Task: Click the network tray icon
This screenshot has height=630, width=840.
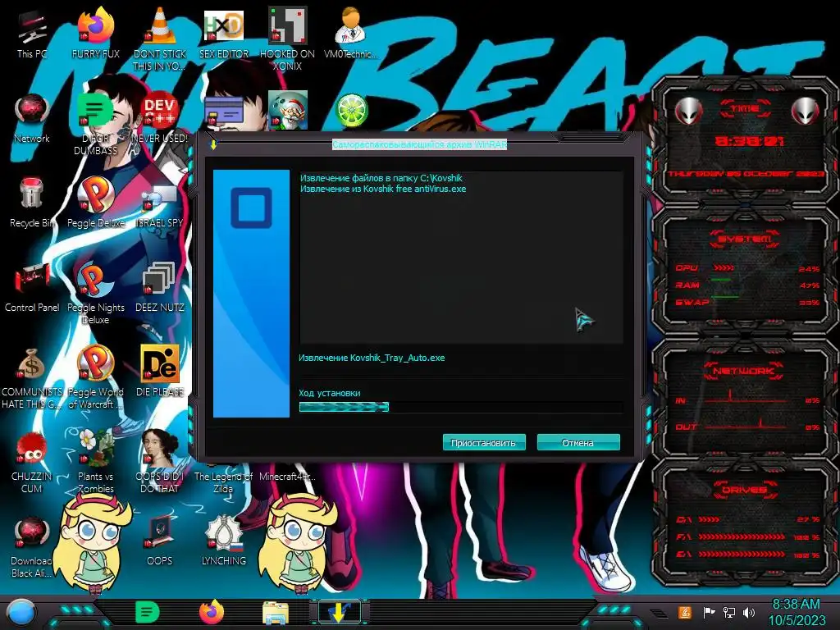Action: coord(729,612)
